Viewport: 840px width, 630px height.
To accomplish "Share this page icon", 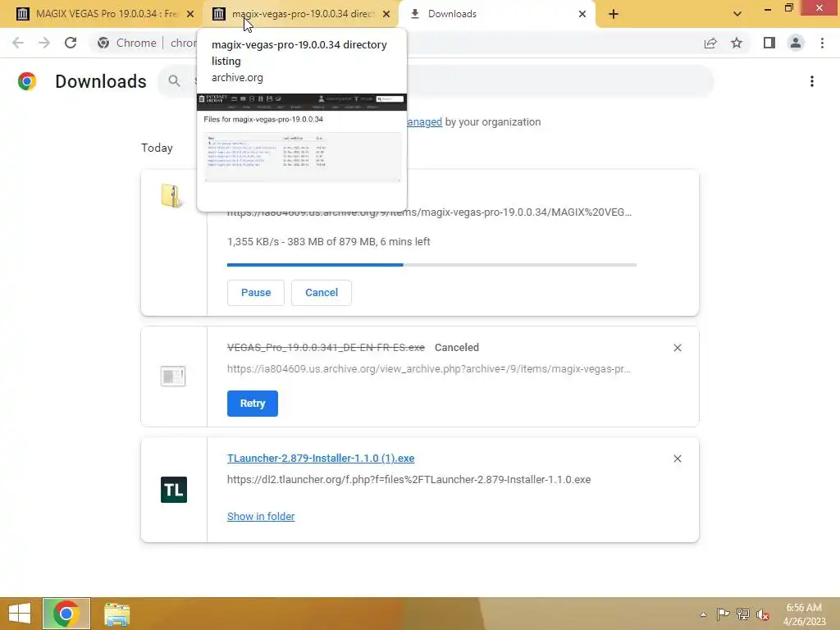I will pos(710,43).
